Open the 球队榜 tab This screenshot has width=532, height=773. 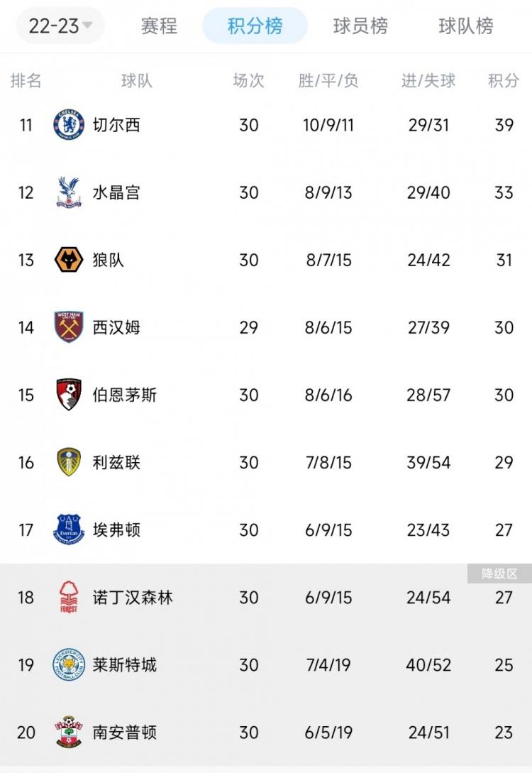[x=466, y=26]
